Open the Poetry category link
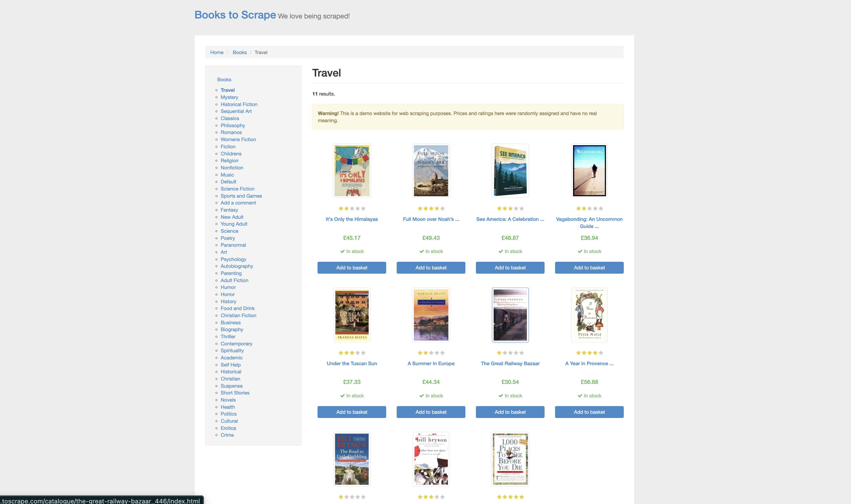The height and width of the screenshot is (504, 851). tap(228, 238)
